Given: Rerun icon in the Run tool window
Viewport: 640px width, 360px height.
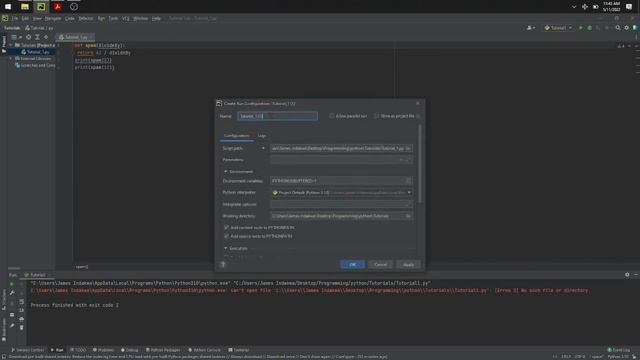Looking at the screenshot, I should coord(12,284).
